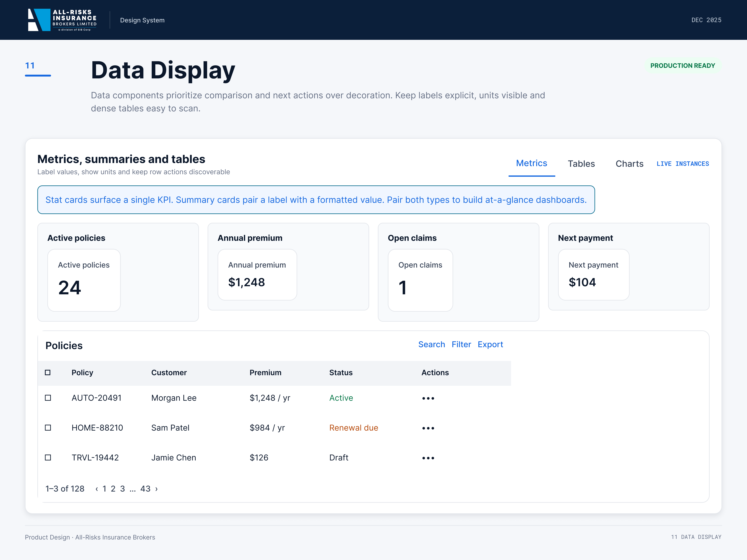747x560 pixels.
Task: Click the Policies table title
Action: click(x=64, y=346)
